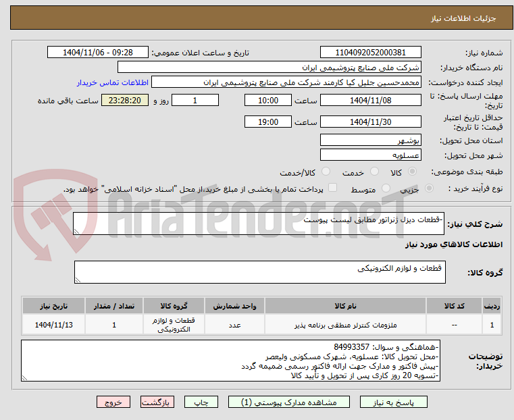
Task: Click the price validity date 1404/11/30
Action: pyautogui.click(x=370, y=122)
